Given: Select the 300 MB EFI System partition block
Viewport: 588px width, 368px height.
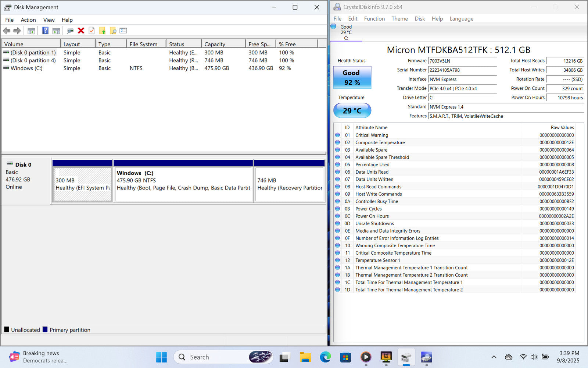Looking at the screenshot, I should click(x=82, y=184).
